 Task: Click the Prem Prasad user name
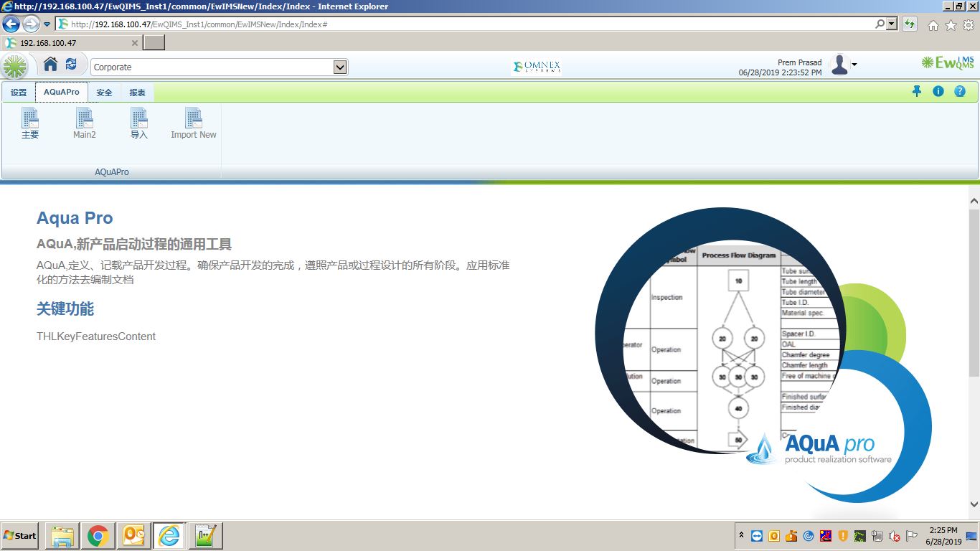tap(799, 62)
